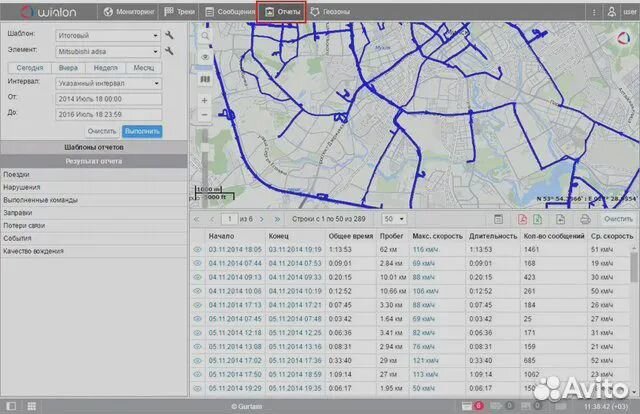Viewport: 640px width, 414px height.
Task: Click the table layout icon in toolbar
Action: coord(498,219)
